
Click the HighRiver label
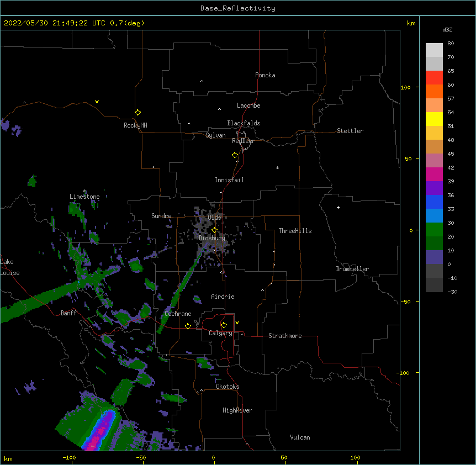click(237, 410)
